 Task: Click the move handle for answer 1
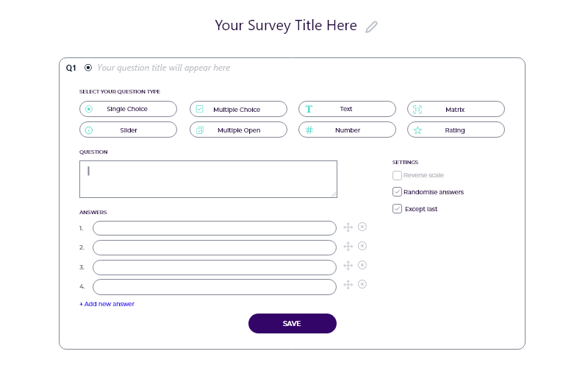pyautogui.click(x=348, y=227)
